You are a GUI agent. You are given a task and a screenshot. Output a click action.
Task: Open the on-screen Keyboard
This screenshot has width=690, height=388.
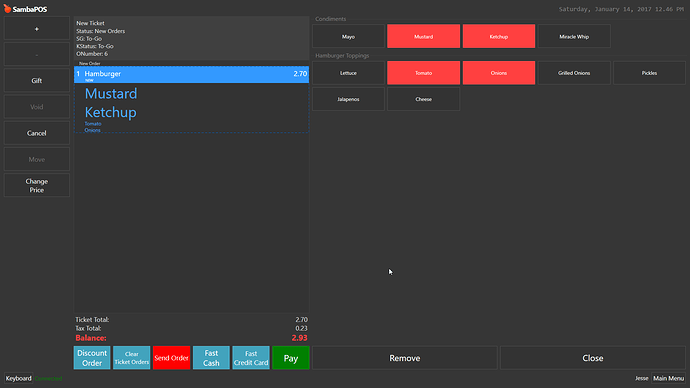point(18,378)
